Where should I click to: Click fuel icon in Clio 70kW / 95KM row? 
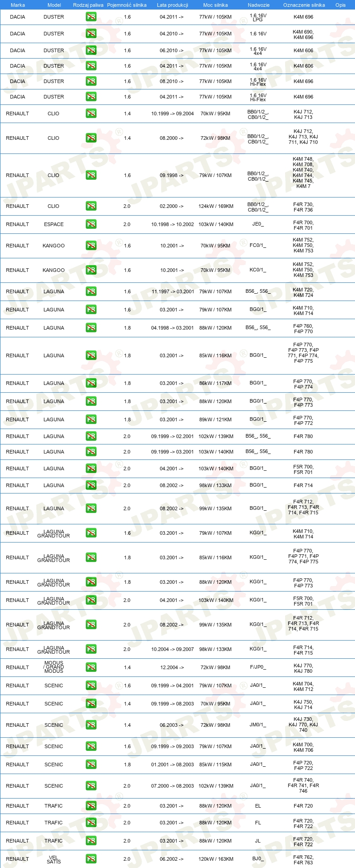[x=91, y=113]
